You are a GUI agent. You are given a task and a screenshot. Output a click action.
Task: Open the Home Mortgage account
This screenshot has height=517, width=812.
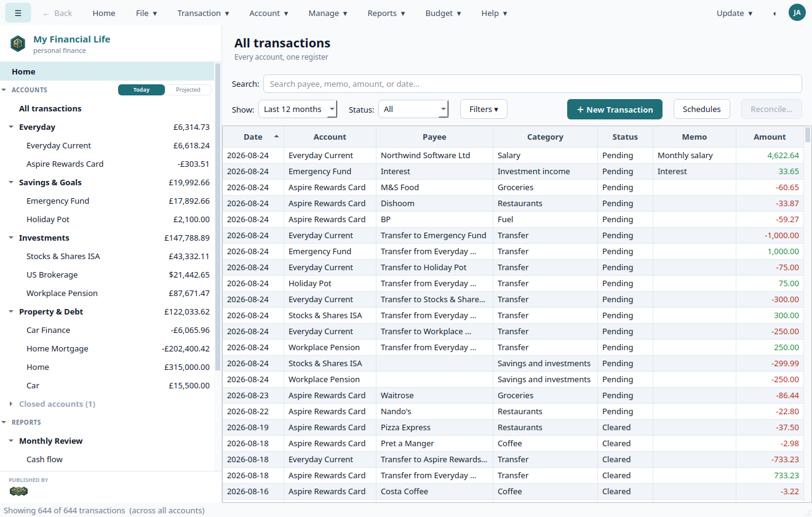tap(107, 348)
